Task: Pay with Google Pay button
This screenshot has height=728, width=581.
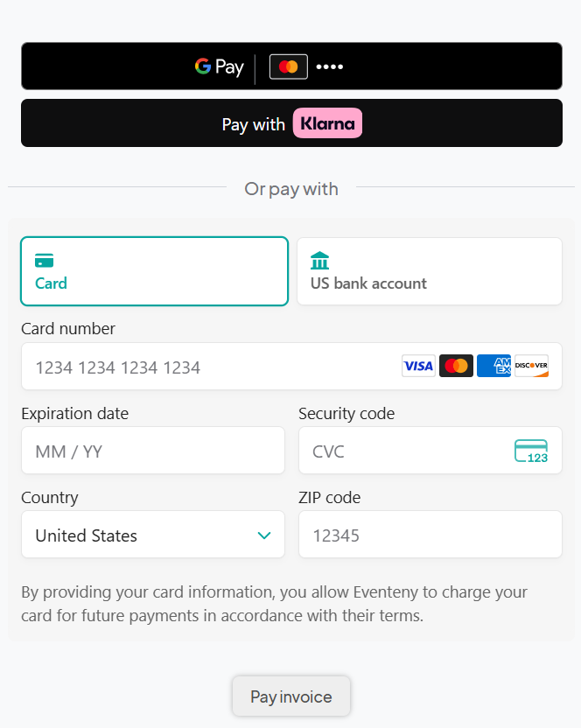Action: [x=291, y=66]
